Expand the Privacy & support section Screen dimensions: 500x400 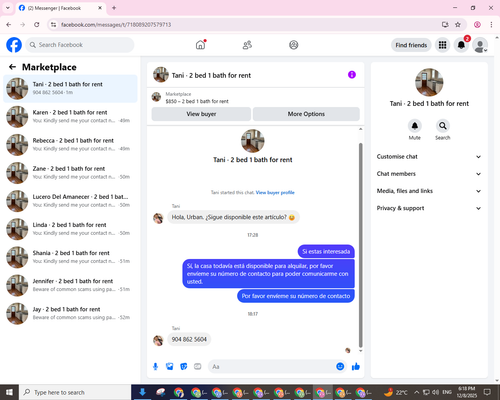[x=429, y=208]
